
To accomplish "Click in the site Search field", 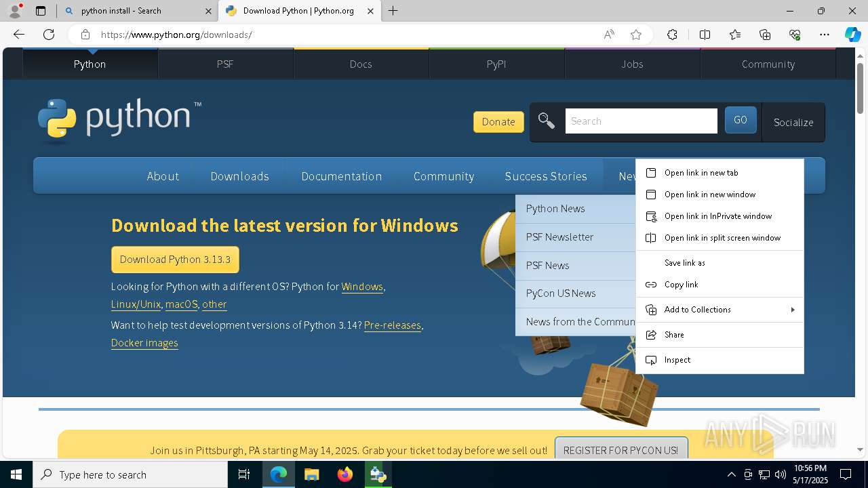I will click(641, 121).
